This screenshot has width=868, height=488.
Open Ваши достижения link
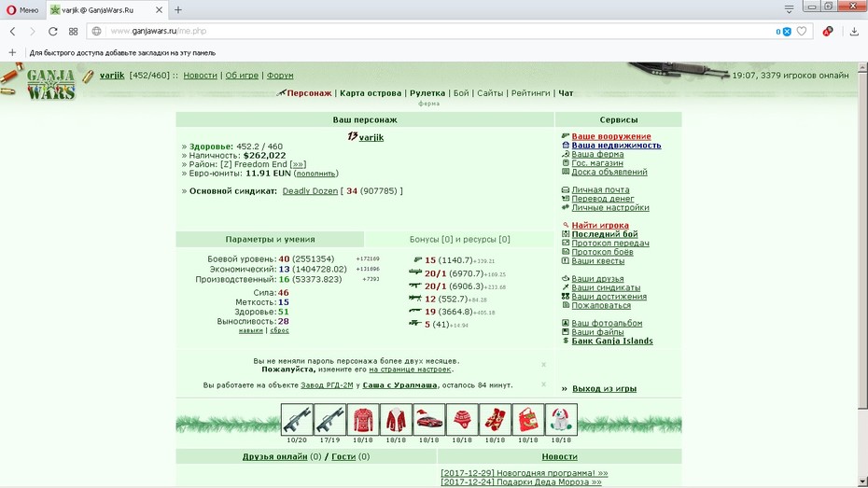point(609,296)
